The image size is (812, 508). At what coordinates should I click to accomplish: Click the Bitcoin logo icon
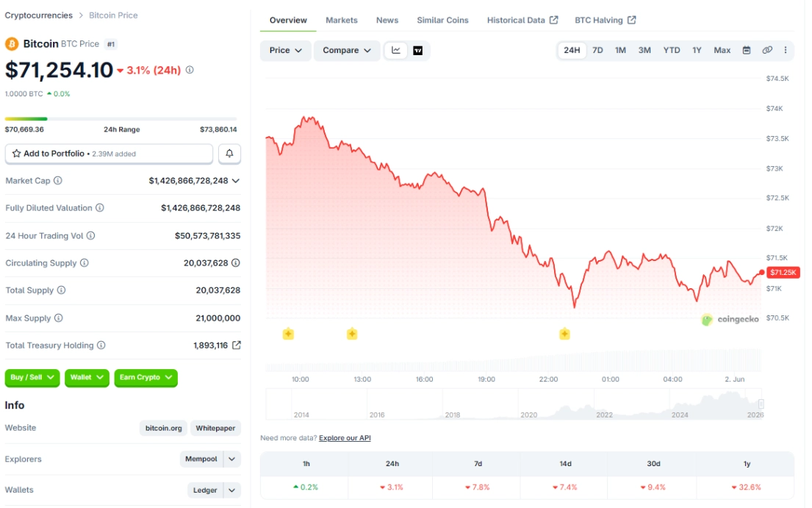(12, 44)
